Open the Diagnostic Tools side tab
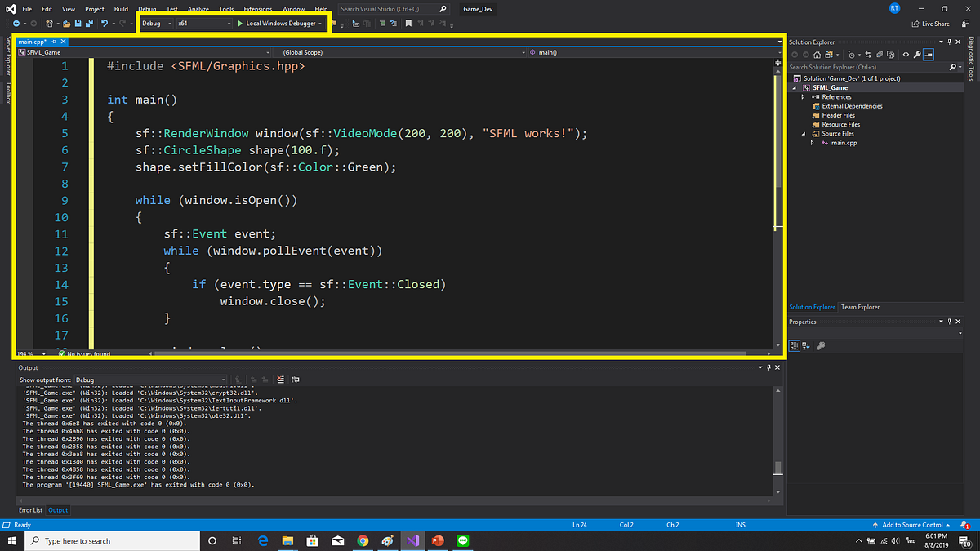This screenshot has height=551, width=980. [971, 60]
